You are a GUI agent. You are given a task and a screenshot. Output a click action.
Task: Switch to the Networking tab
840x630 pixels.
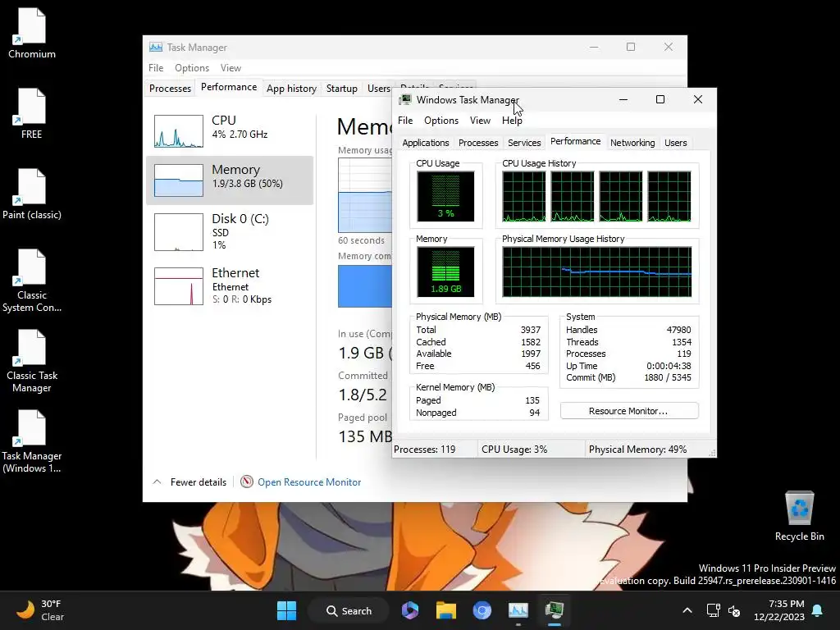coord(632,143)
